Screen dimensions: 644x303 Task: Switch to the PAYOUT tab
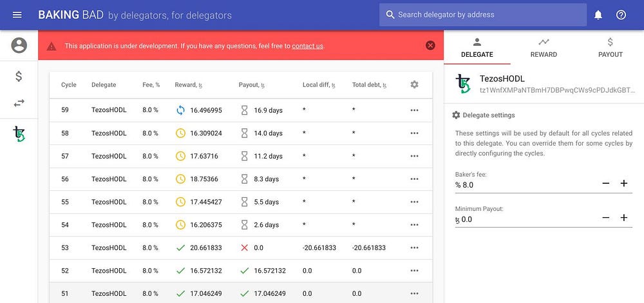611,48
